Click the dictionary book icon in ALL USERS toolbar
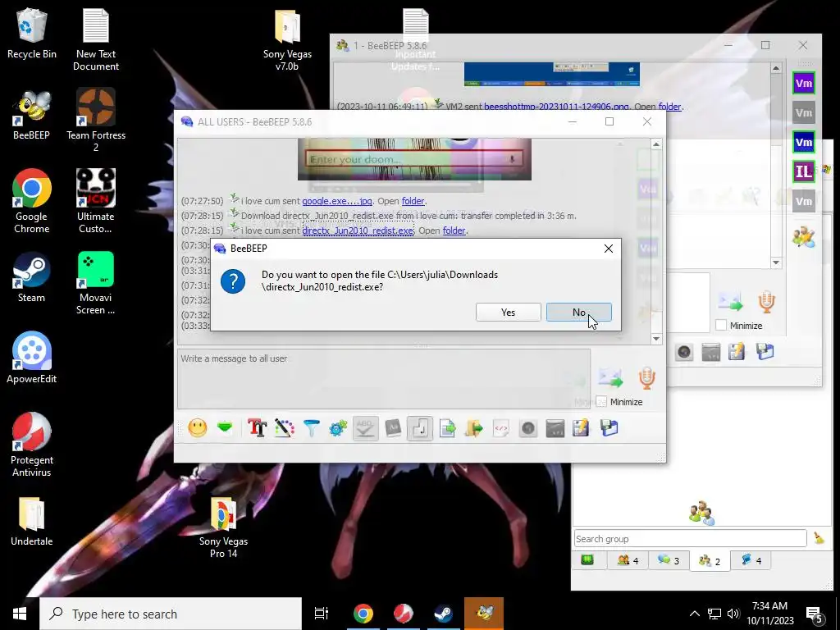The width and height of the screenshot is (840, 630). (393, 428)
